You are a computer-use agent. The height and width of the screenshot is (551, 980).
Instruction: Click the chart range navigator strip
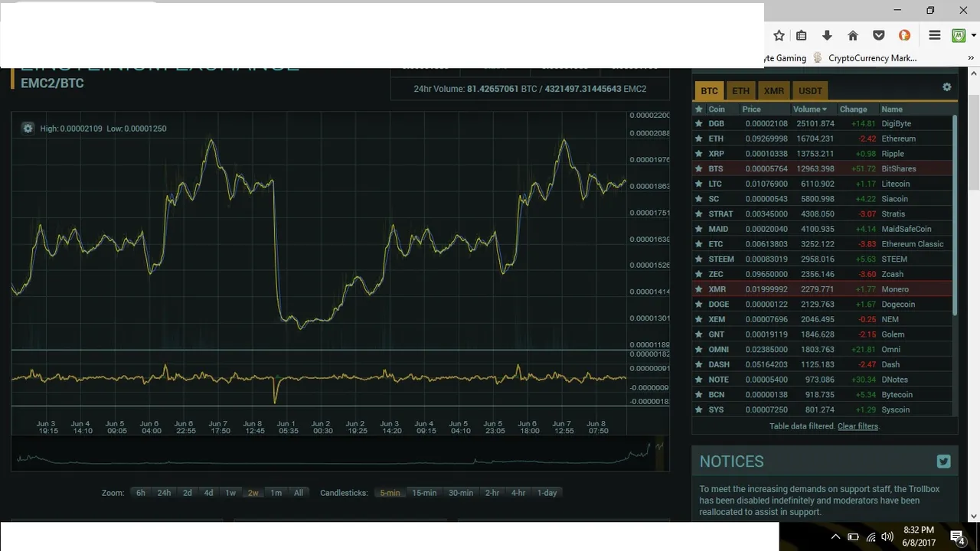tap(340, 453)
